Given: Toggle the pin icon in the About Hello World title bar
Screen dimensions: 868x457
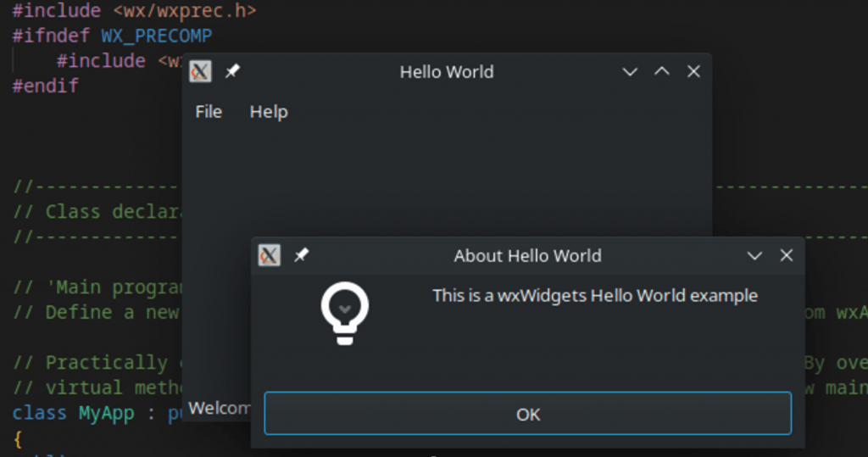Looking at the screenshot, I should pyautogui.click(x=301, y=255).
